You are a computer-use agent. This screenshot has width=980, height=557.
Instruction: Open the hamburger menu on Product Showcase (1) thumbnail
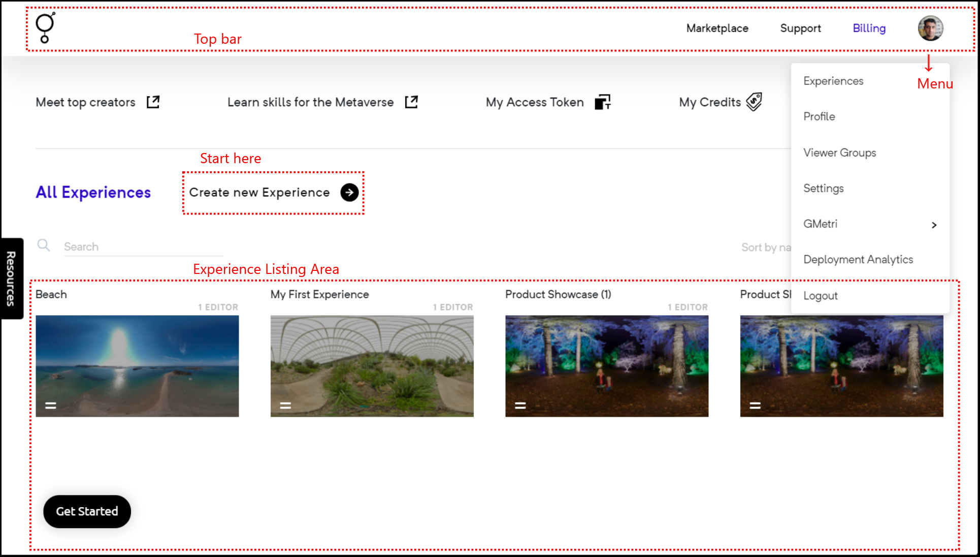pos(520,405)
